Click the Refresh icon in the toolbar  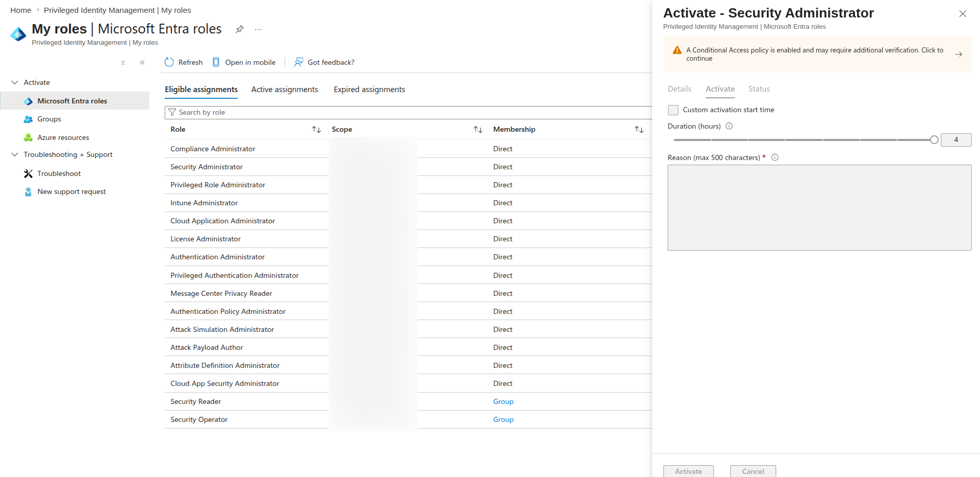[x=169, y=62]
